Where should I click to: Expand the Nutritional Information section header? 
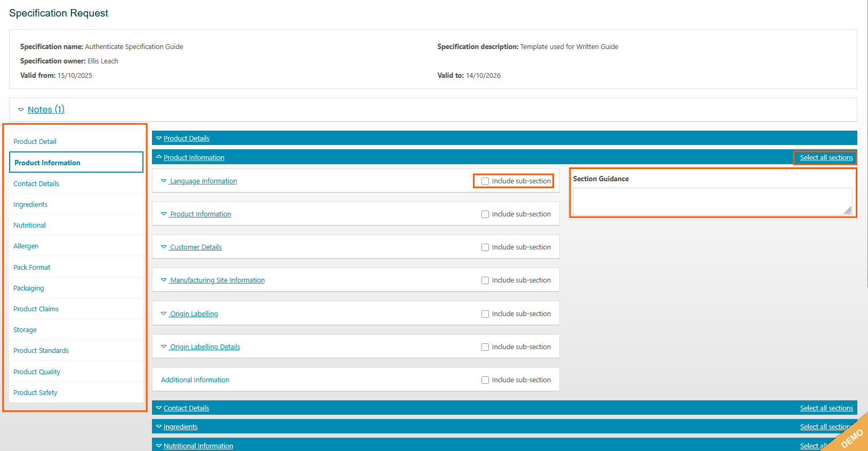[198, 446]
